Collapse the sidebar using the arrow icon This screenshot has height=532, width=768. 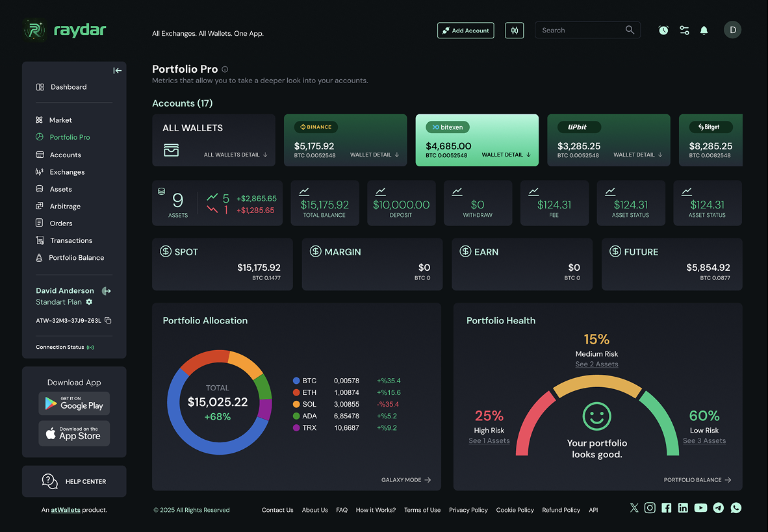117,70
